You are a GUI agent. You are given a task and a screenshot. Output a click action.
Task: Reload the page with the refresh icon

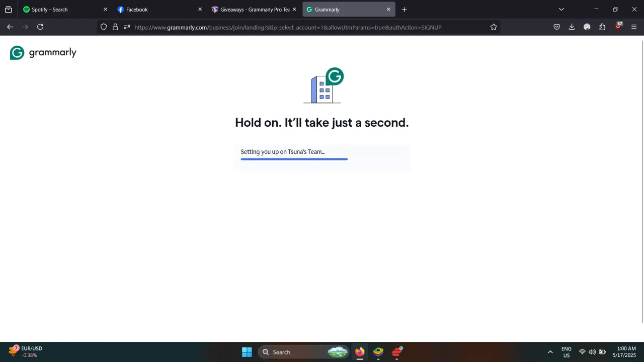(x=40, y=27)
